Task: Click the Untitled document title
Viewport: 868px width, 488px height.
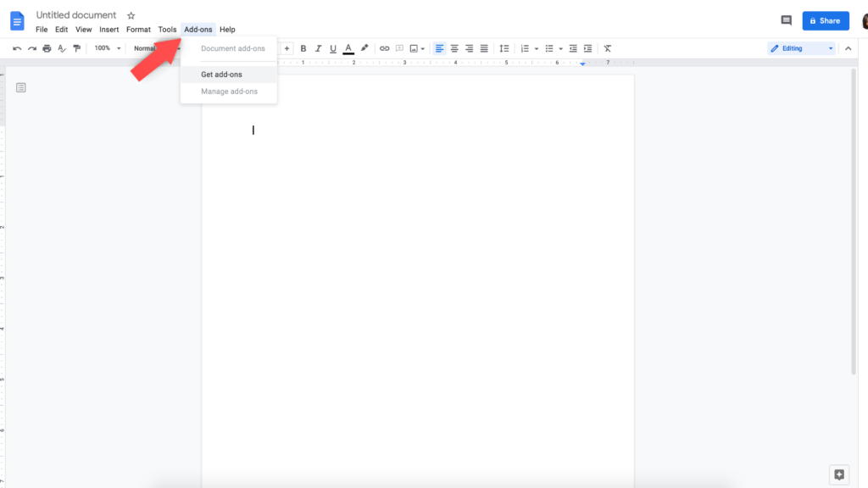Action: (x=76, y=15)
